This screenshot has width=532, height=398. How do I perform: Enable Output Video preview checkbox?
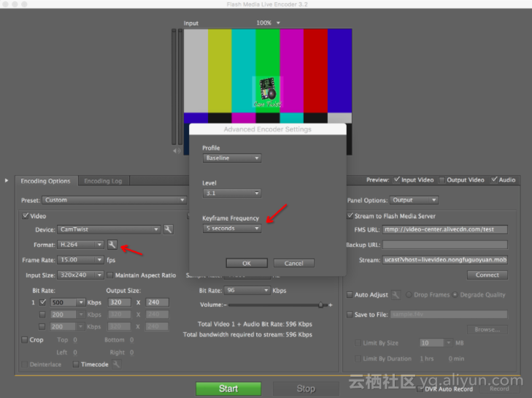tap(442, 180)
